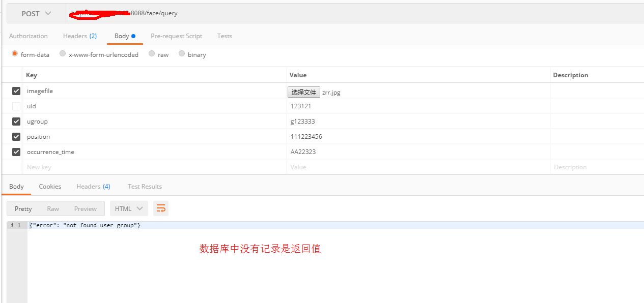The height and width of the screenshot is (303, 644).
Task: Uncheck the imagefile key checkbox
Action: [x=16, y=91]
